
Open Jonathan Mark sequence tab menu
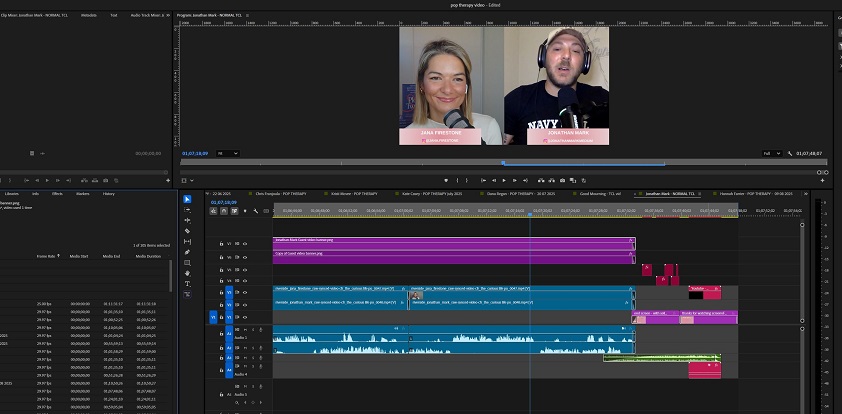pyautogui.click(x=699, y=193)
